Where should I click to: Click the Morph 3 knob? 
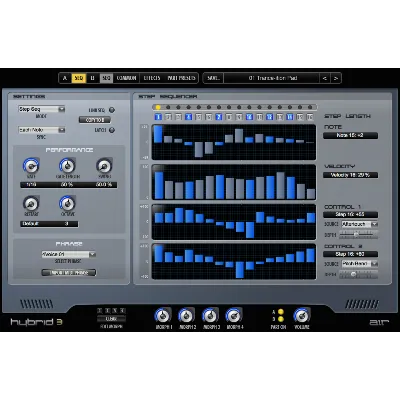pos(210,315)
